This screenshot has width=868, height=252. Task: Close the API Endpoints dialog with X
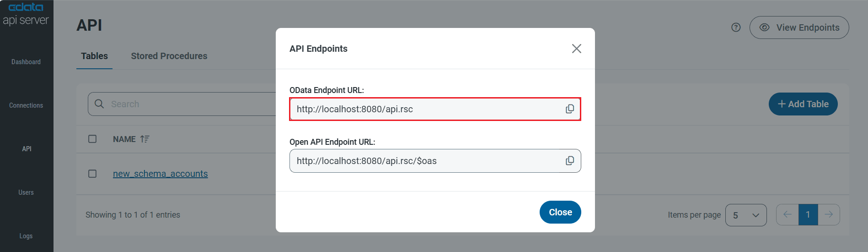coord(576,49)
